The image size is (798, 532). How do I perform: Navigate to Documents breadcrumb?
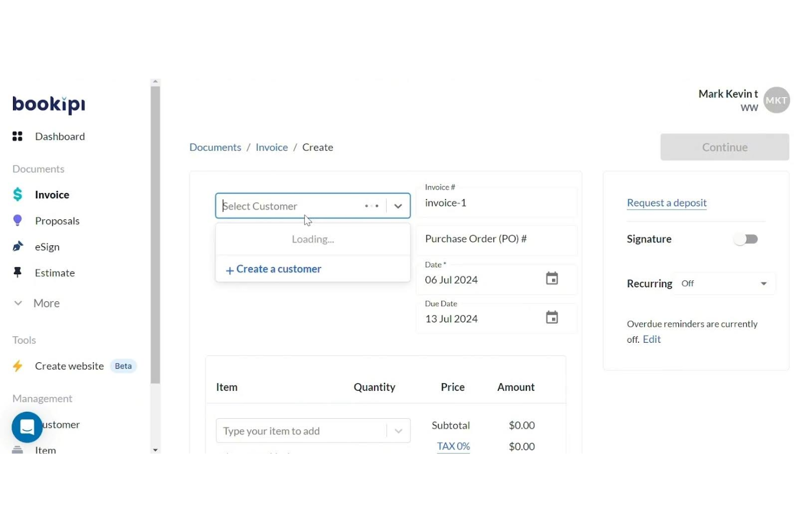215,147
